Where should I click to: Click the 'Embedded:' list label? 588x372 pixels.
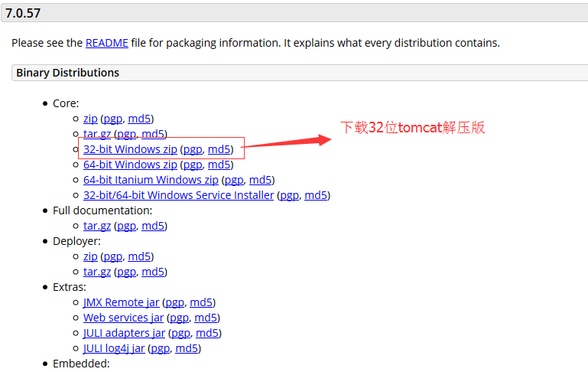tap(81, 364)
